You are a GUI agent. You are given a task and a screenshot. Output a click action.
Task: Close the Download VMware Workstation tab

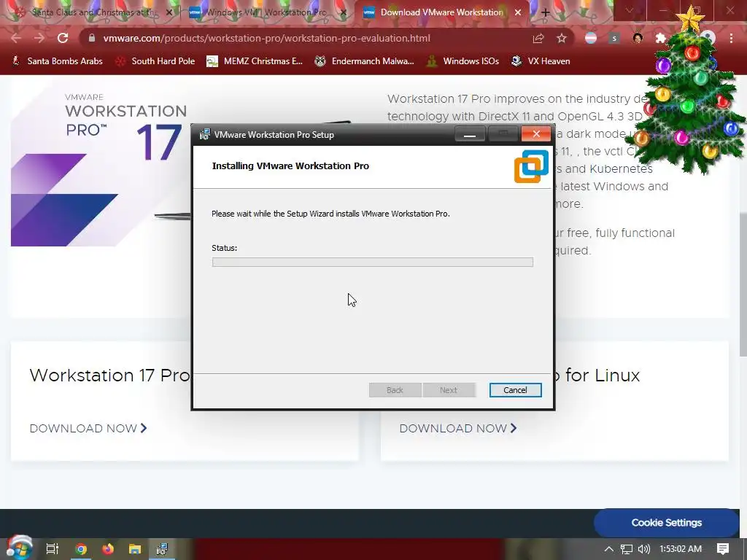518,12
